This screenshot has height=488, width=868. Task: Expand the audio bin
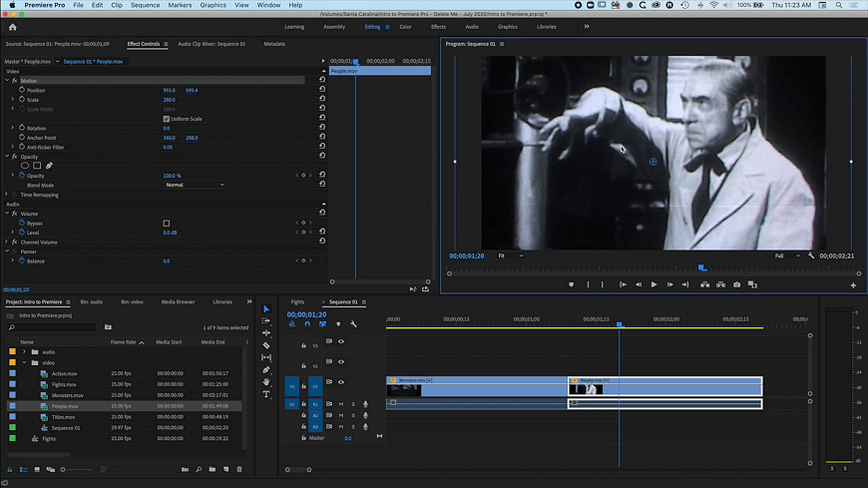tap(24, 351)
